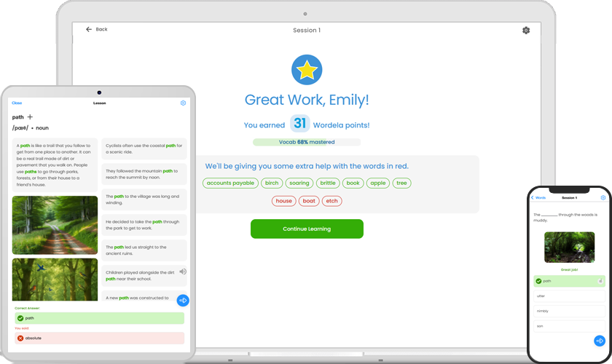Click the path definition paragraph card on tablet
The width and height of the screenshot is (612, 364).
point(55,165)
